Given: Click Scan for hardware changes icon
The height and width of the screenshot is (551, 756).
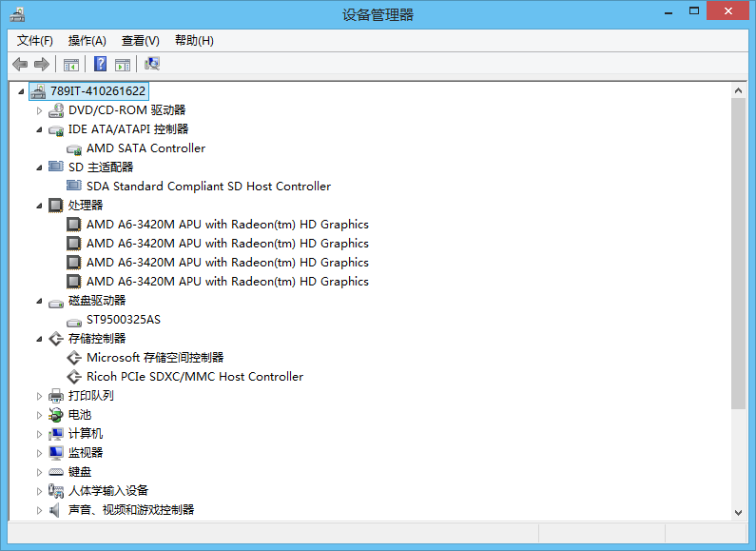Looking at the screenshot, I should [x=152, y=64].
